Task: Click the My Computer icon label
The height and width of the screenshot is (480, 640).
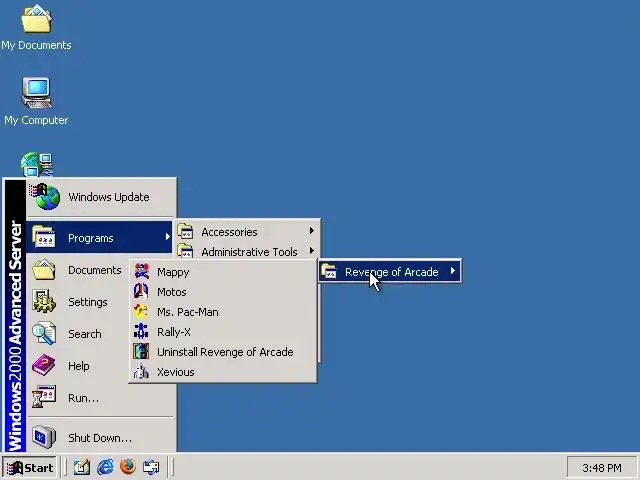Action: pos(36,120)
